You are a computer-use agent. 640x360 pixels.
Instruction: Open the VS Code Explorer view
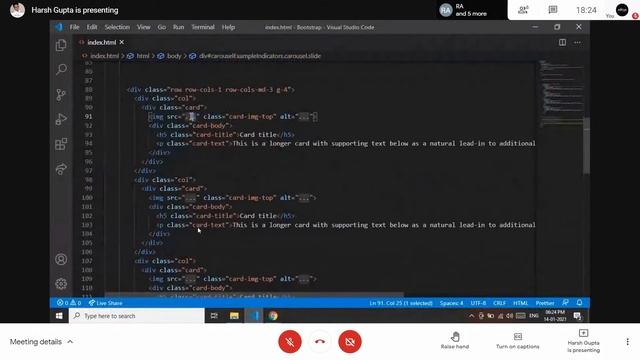pyautogui.click(x=61, y=45)
